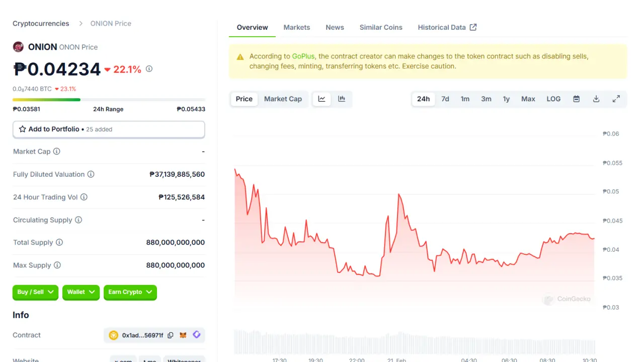644x362 pixels.
Task: Copy the contract address icon
Action: click(x=170, y=335)
